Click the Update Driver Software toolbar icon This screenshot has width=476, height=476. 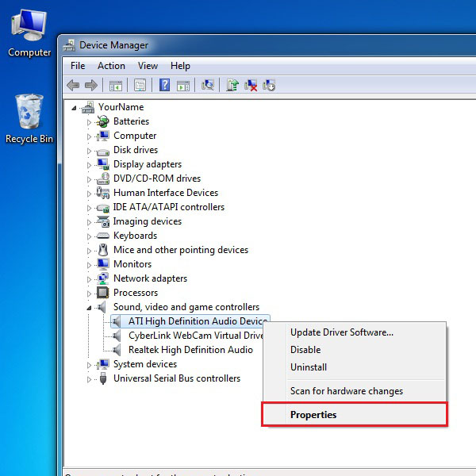point(232,85)
